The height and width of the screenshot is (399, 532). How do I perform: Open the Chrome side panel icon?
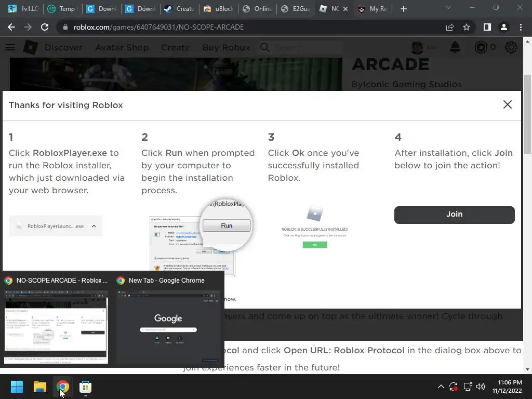pos(487,27)
